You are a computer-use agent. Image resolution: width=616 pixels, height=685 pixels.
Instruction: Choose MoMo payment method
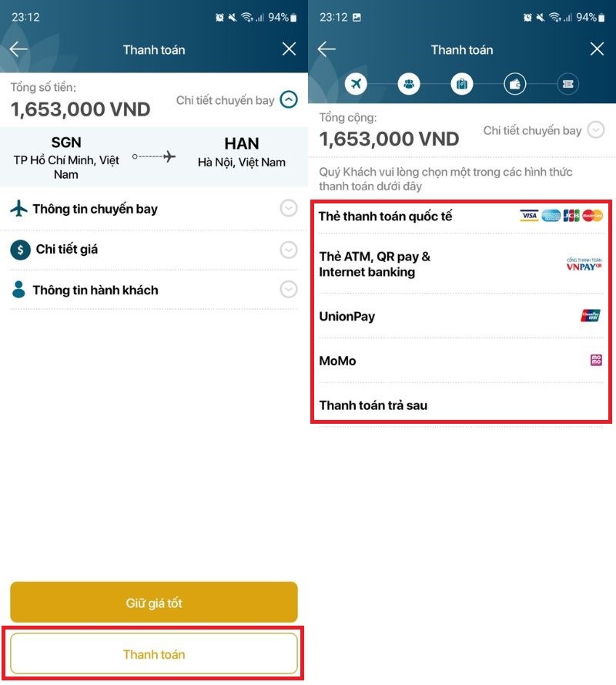tap(461, 361)
